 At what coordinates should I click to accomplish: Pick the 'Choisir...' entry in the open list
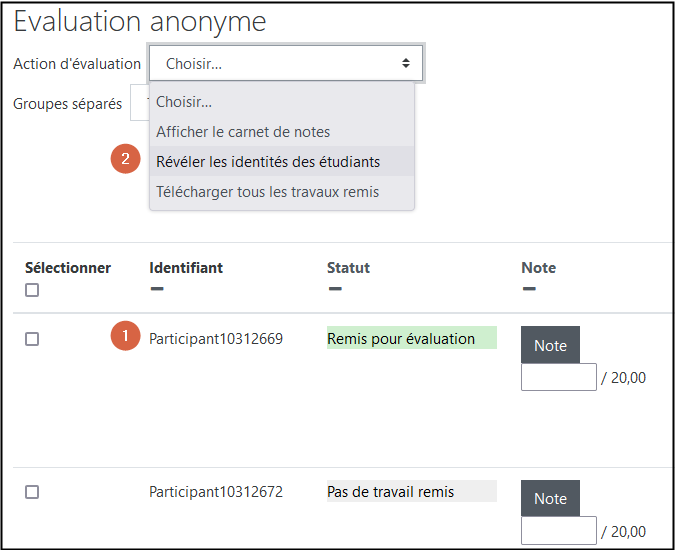[x=184, y=102]
